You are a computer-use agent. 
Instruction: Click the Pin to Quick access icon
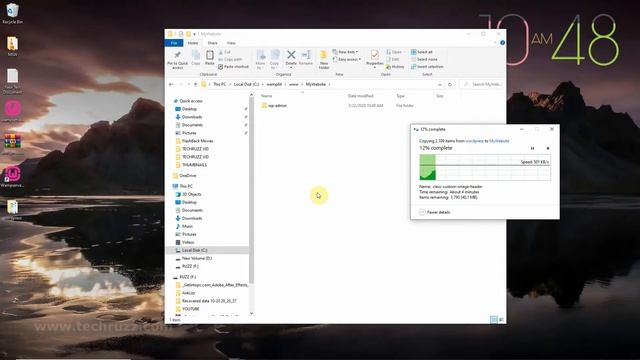coord(178,59)
